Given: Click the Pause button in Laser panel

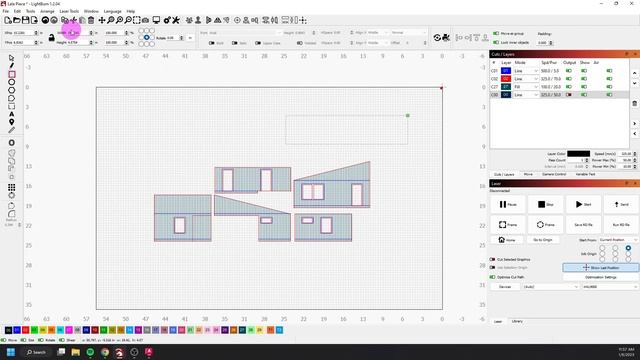Looking at the screenshot, I should pos(507,204).
